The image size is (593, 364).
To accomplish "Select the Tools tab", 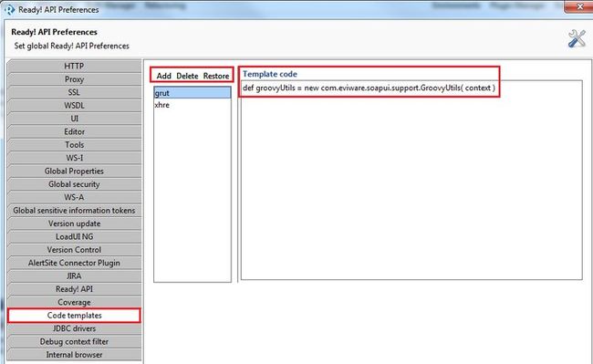I will (74, 145).
